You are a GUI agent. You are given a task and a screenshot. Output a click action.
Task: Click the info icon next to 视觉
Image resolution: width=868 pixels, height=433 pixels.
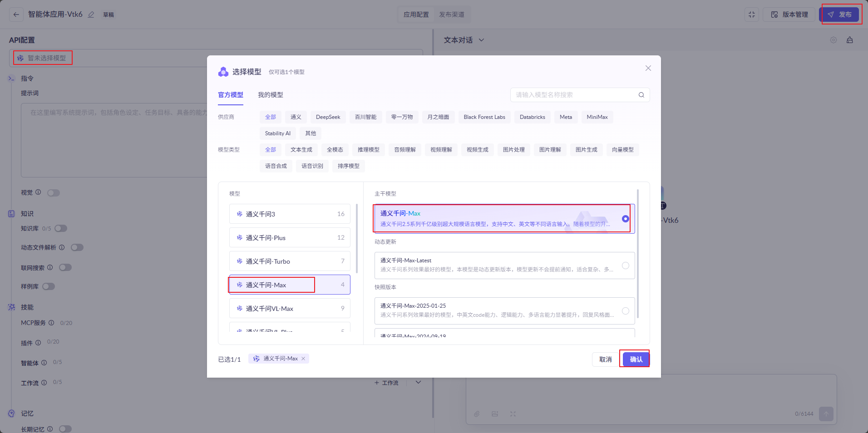(38, 192)
